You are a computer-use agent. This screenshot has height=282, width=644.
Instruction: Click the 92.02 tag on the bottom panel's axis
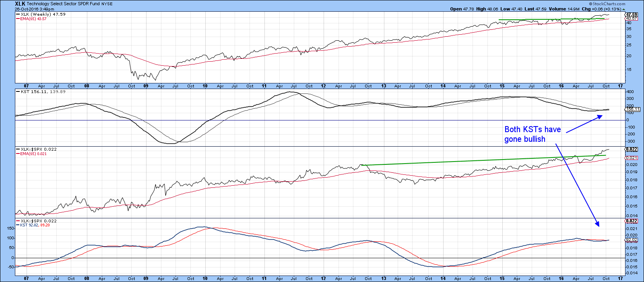(x=632, y=240)
